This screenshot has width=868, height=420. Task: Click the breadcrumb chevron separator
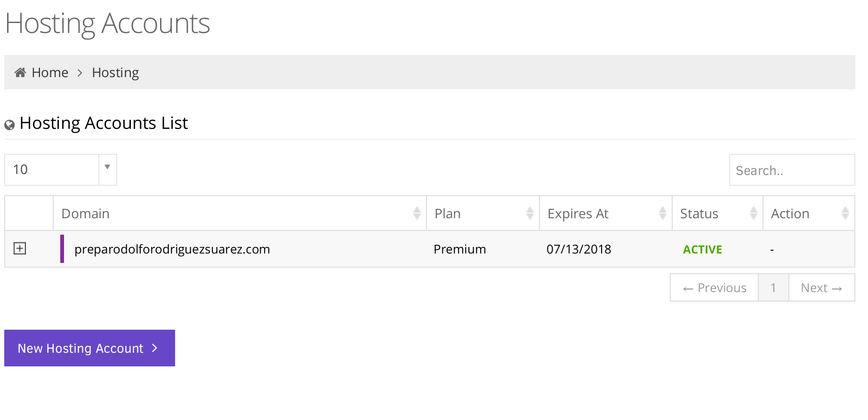coord(80,73)
